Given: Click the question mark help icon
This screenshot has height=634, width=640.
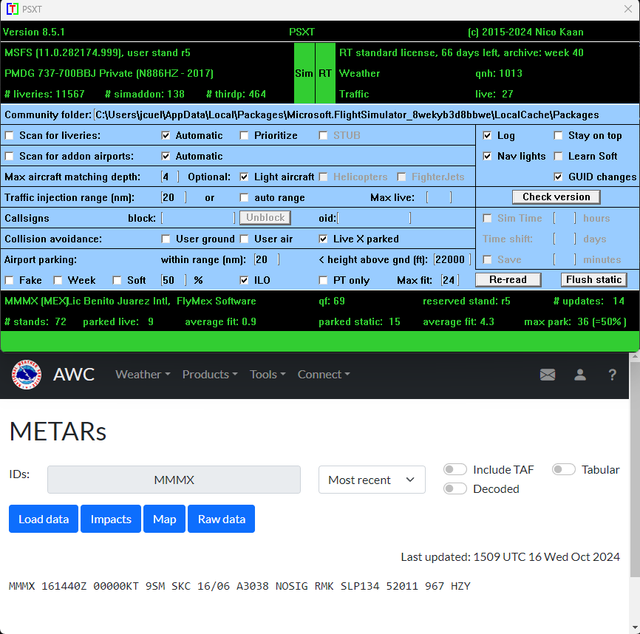Looking at the screenshot, I should [x=612, y=374].
